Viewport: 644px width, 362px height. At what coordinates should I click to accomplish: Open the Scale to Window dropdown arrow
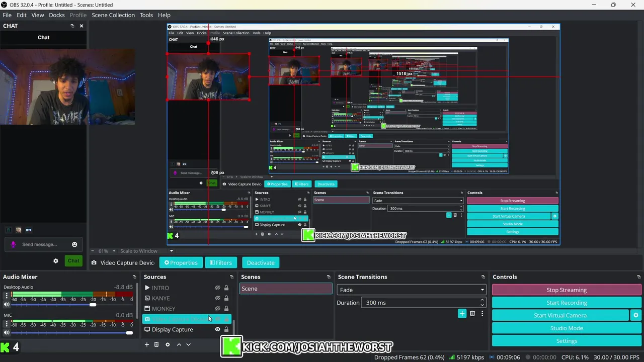[171, 251]
